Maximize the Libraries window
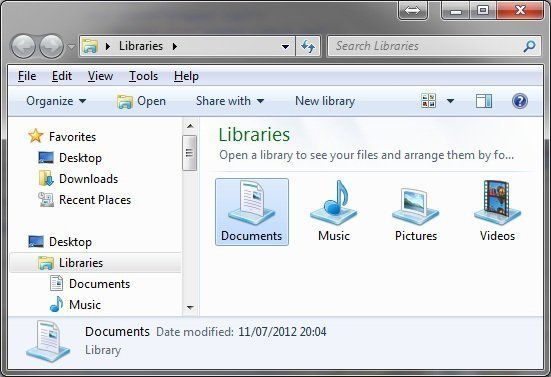This screenshot has height=377, width=551. [483, 10]
